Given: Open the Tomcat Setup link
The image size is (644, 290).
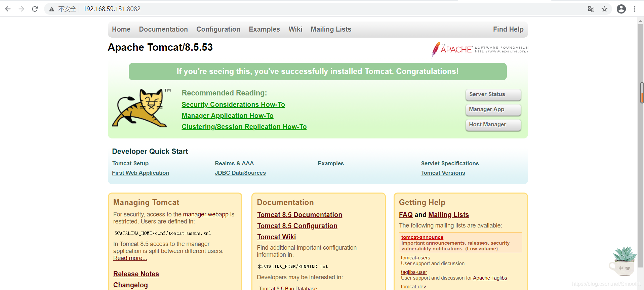Looking at the screenshot, I should (130, 163).
